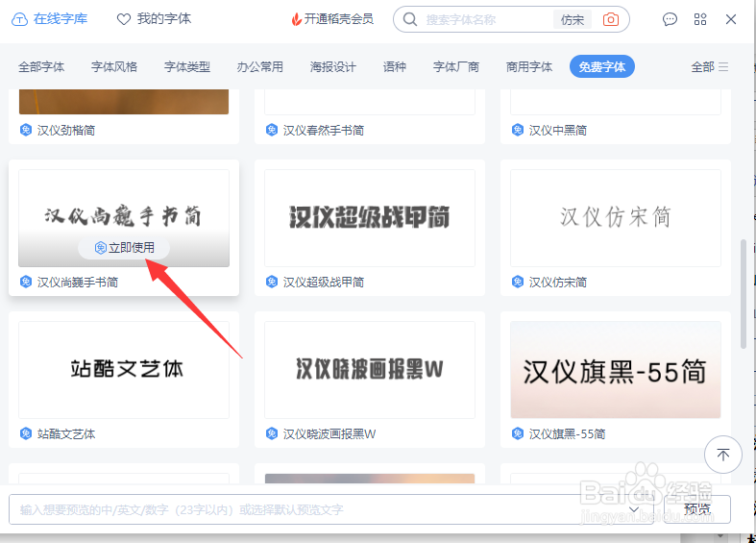The image size is (756, 543).
Task: Click the 汉仪春然手书简 font name
Action: pyautogui.click(x=324, y=130)
